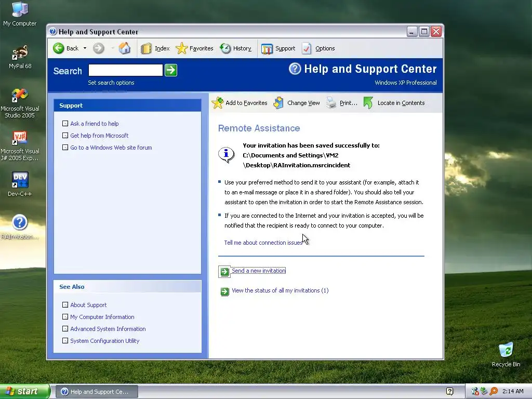Click Help and Support taskbar button
This screenshot has width=532, height=399.
tap(97, 392)
